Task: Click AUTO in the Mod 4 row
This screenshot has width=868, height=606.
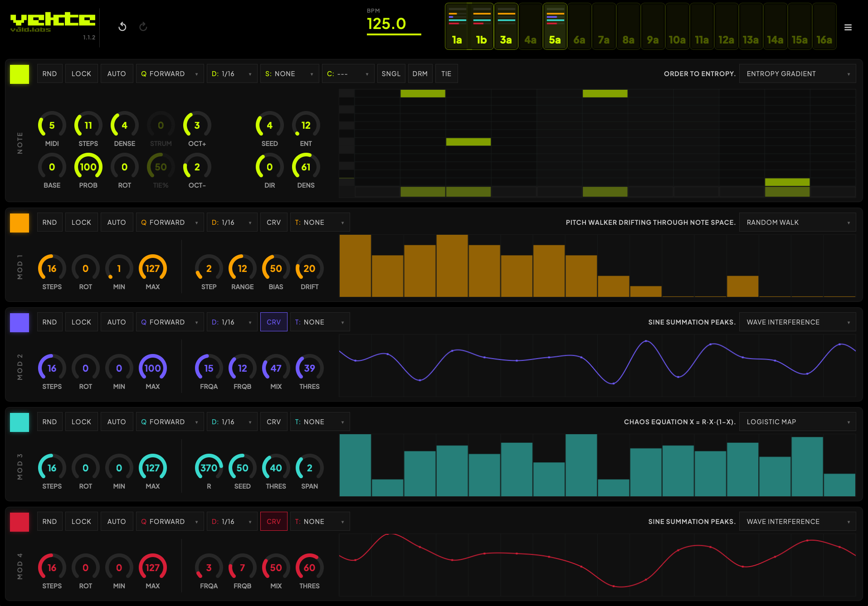Action: [117, 522]
